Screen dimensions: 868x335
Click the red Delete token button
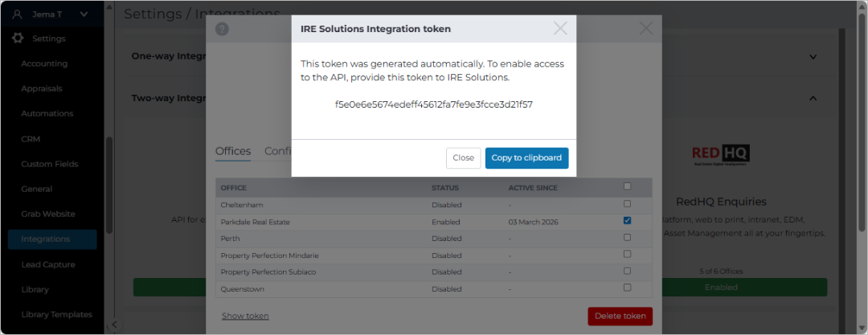pyautogui.click(x=620, y=317)
